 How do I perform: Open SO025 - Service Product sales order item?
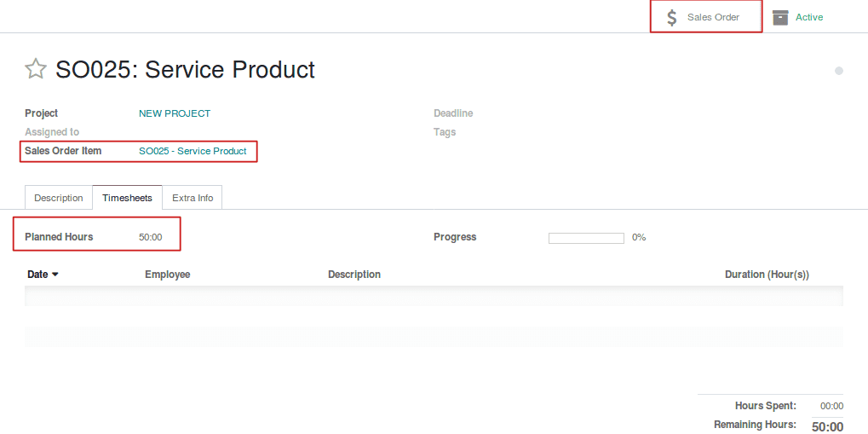(193, 151)
